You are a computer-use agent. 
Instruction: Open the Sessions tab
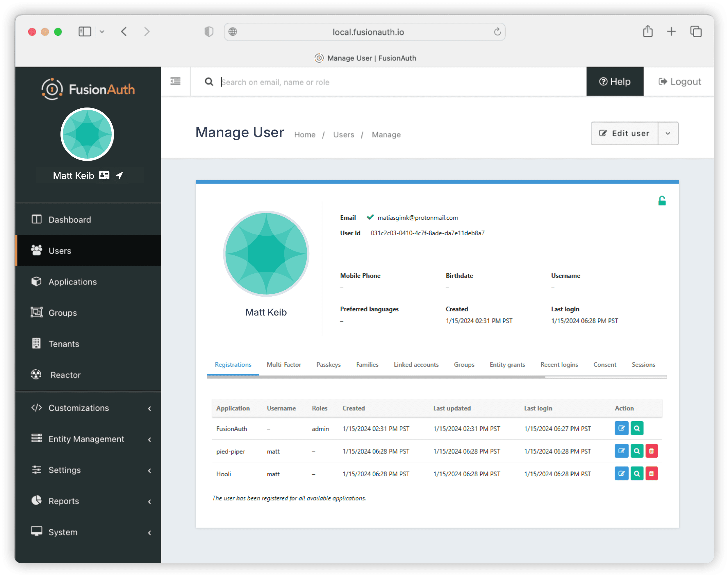[x=643, y=364]
